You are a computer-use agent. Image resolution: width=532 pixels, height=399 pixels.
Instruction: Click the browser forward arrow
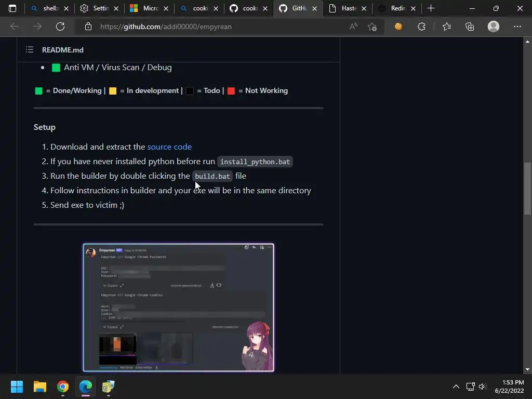point(37,26)
